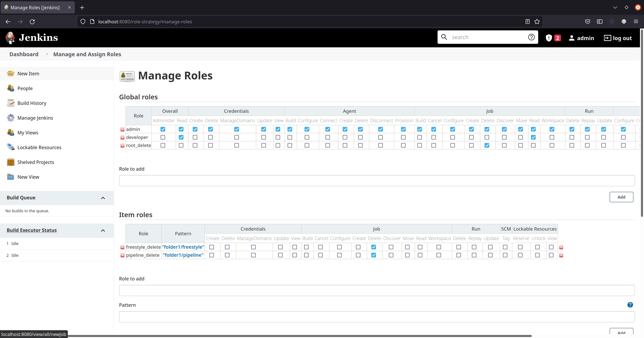Open the New Item sidebar icon

(11, 73)
